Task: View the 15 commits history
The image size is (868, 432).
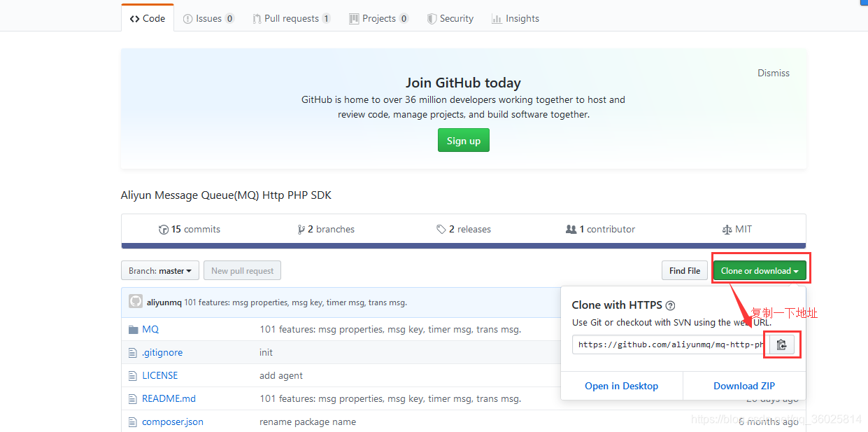Action: click(190, 229)
